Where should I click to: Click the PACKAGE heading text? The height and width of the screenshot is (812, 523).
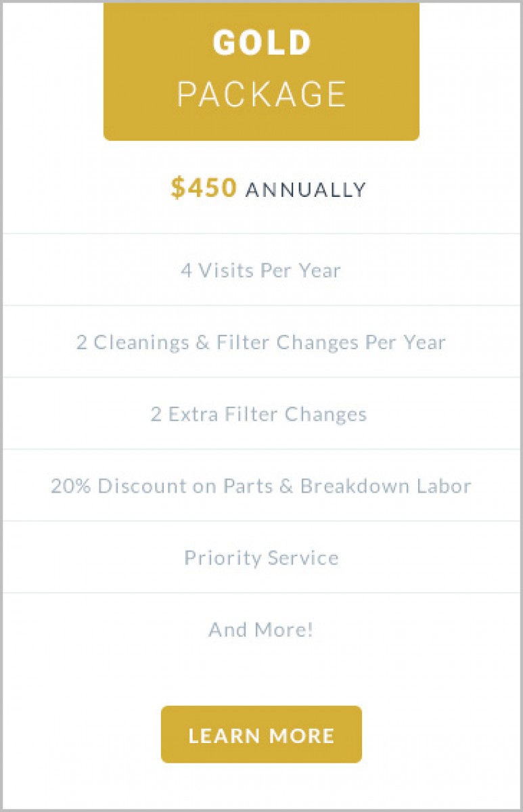tap(261, 95)
